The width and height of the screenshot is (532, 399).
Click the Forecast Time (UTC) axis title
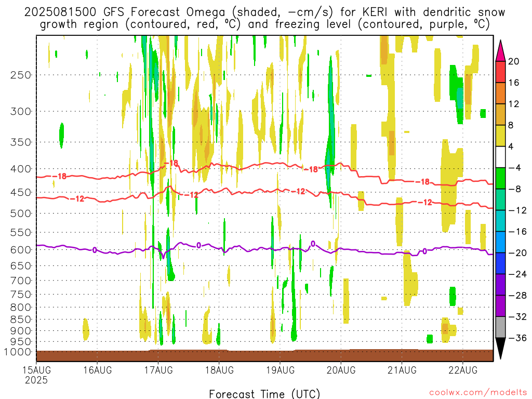click(x=264, y=394)
